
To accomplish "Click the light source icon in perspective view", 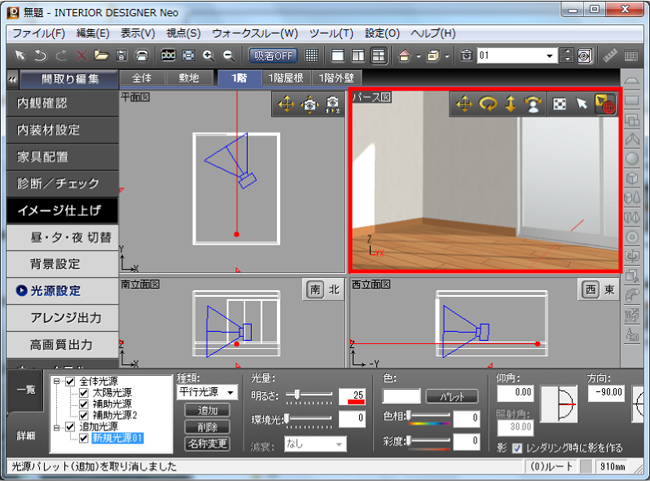I will [605, 104].
